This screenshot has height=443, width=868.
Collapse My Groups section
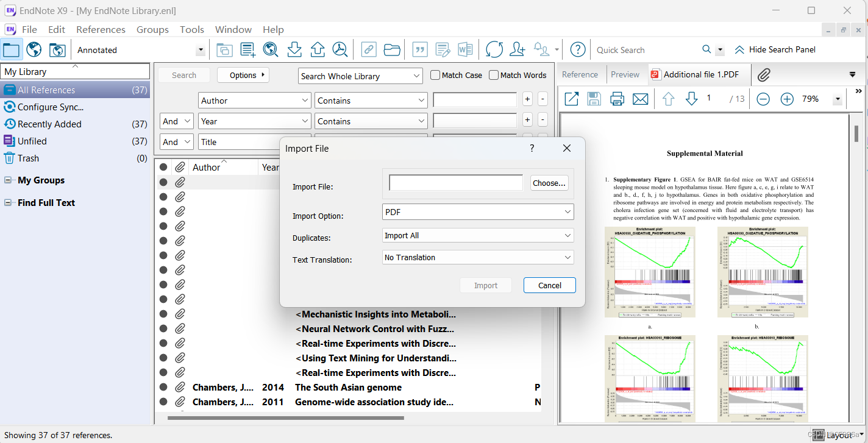(x=7, y=180)
